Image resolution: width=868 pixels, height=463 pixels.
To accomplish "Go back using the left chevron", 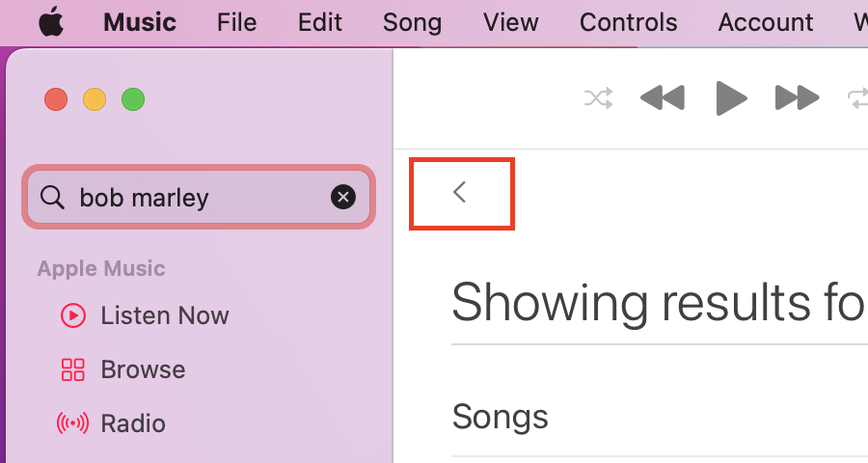I will point(459,192).
